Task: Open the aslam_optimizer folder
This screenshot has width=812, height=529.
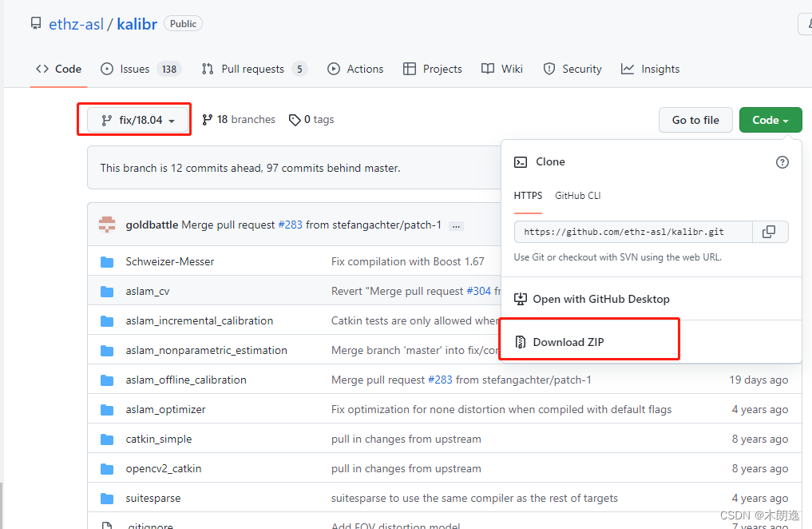Action: [166, 409]
